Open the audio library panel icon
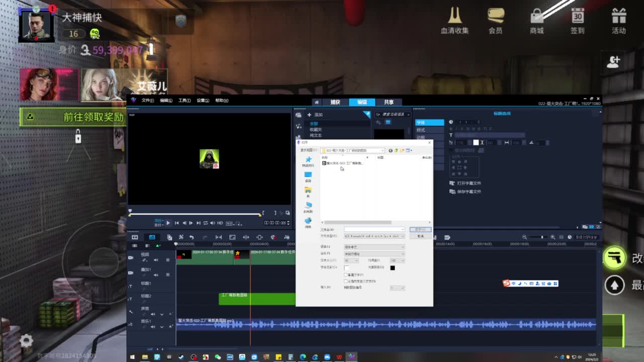644x362 pixels. (x=298, y=126)
